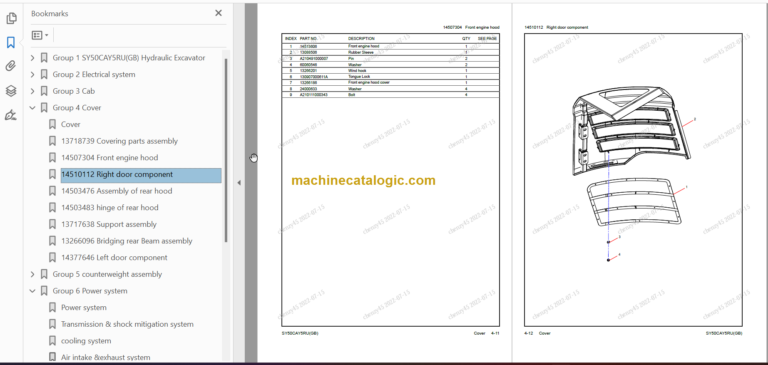Image resolution: width=768 pixels, height=365 pixels.
Task: Expand Group 3 Cab bookmark
Action: point(32,91)
